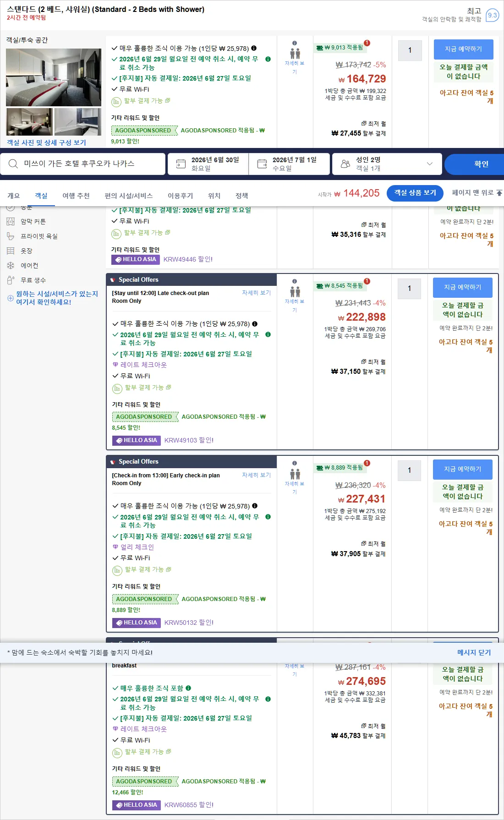Click the hotel name search field
Viewport: 504px width, 820px height.
click(82, 164)
